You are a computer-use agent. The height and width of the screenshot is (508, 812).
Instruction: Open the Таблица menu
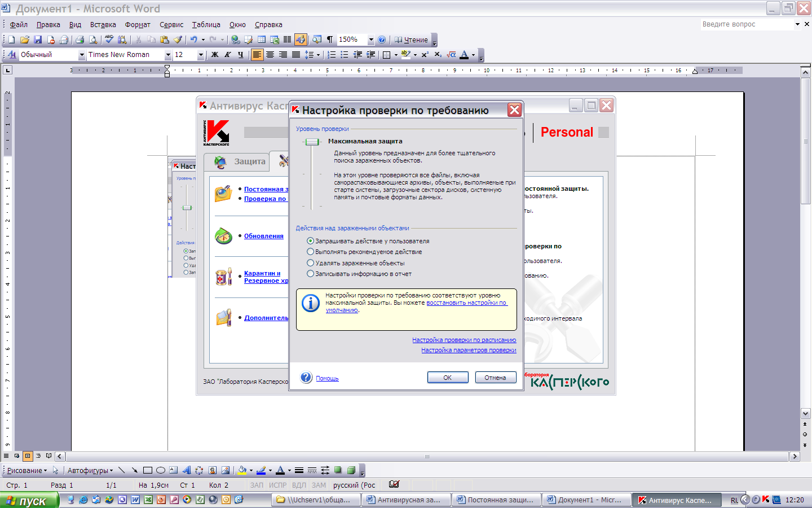206,24
